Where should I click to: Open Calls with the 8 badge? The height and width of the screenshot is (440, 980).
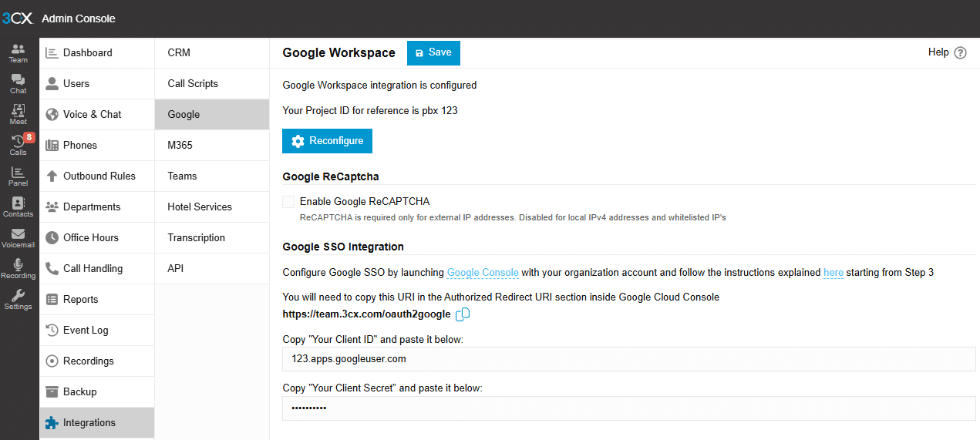19,146
